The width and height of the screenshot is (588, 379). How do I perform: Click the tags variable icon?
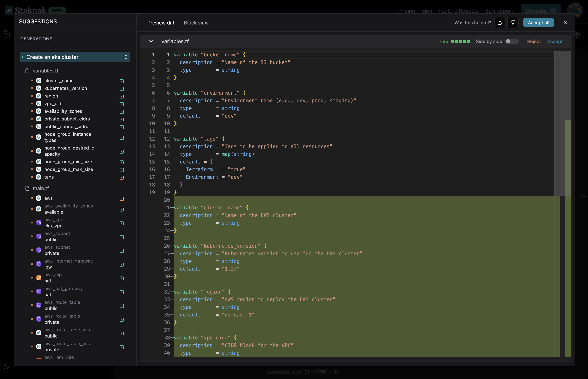coord(39,177)
